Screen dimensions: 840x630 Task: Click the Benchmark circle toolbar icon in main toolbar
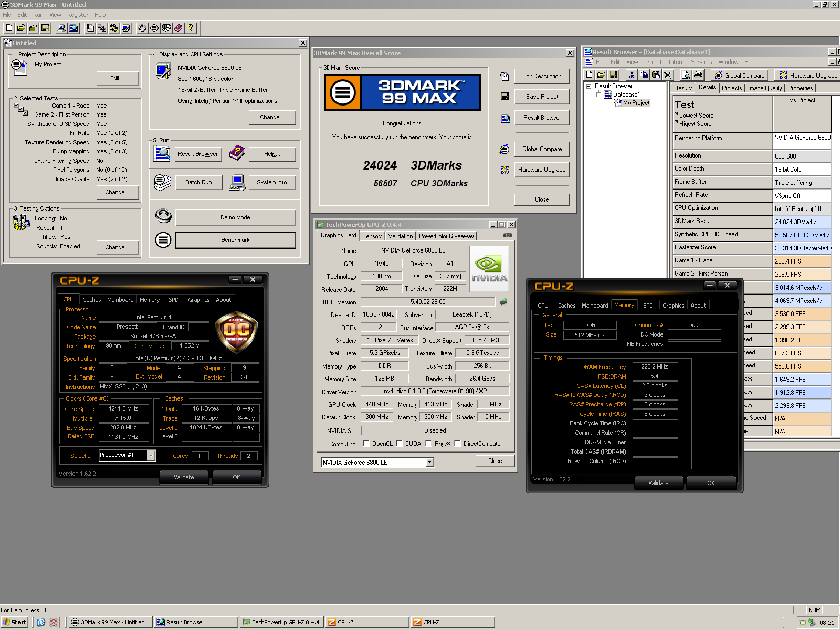pyautogui.click(x=154, y=28)
